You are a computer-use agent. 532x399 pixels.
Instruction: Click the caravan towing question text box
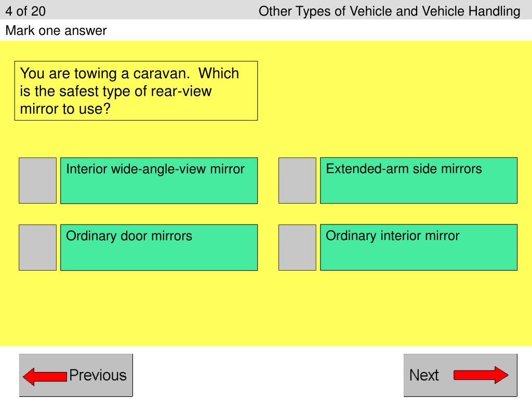(x=136, y=91)
